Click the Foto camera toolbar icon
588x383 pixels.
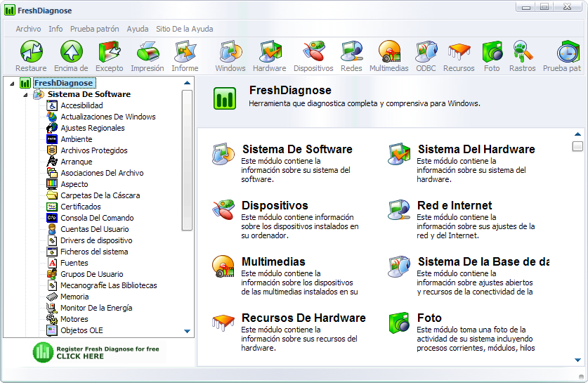[492, 56]
